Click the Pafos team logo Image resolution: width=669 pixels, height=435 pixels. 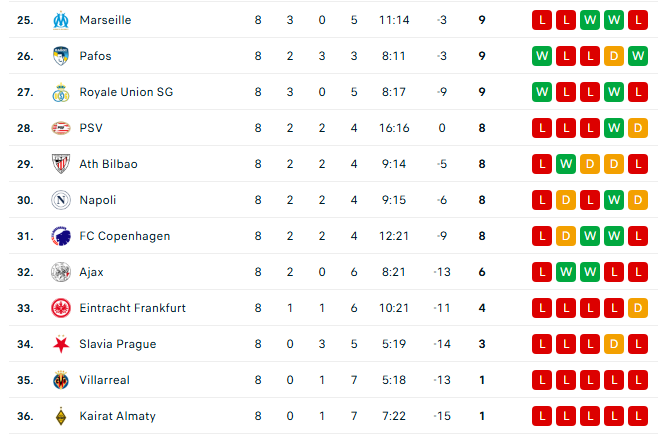[x=59, y=56]
